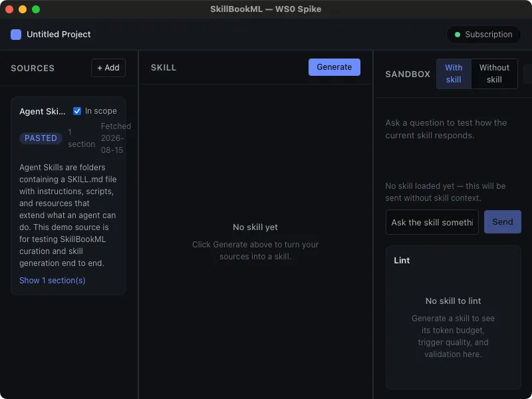Viewport: 532px width, 399px height.
Task: Click the source description text
Action: point(68,215)
